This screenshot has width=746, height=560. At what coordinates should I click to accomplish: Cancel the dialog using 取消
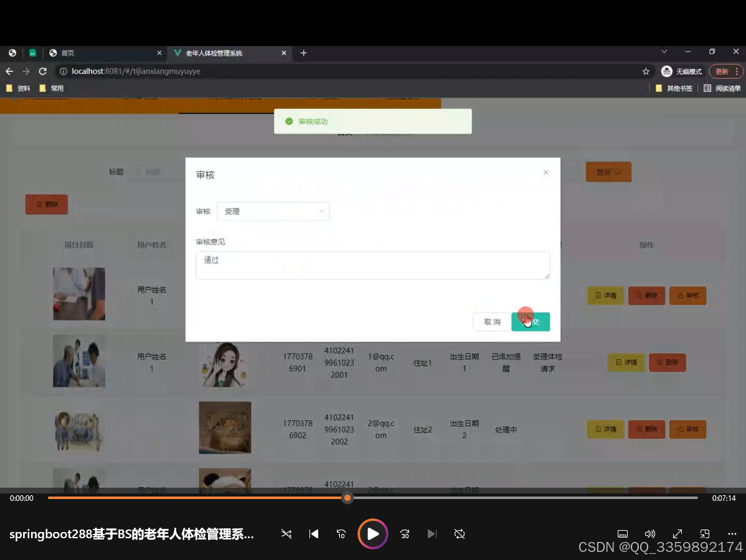(x=493, y=322)
